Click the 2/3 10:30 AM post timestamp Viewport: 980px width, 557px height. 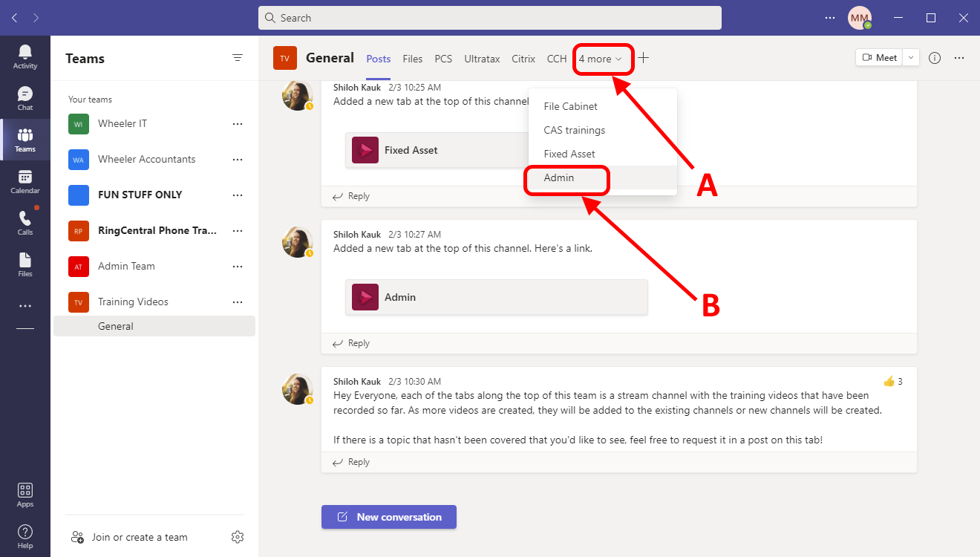pyautogui.click(x=414, y=382)
